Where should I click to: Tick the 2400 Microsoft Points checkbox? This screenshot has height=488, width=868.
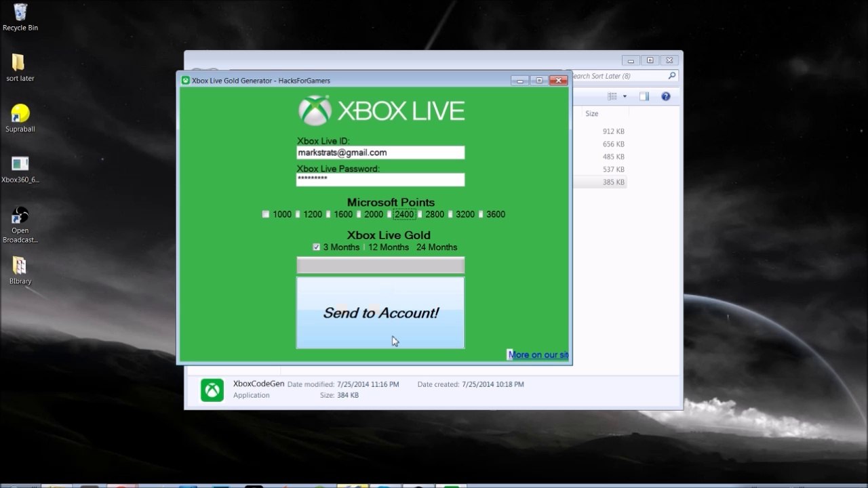389,214
